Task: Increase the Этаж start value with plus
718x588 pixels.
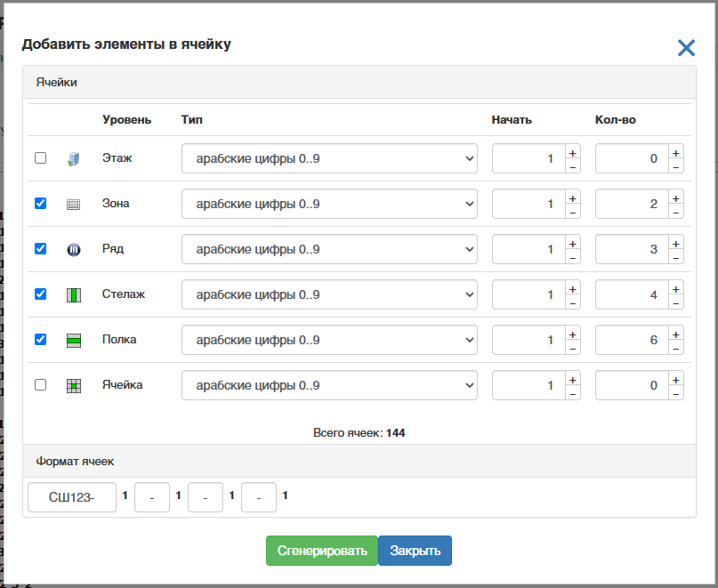Action: click(x=572, y=153)
